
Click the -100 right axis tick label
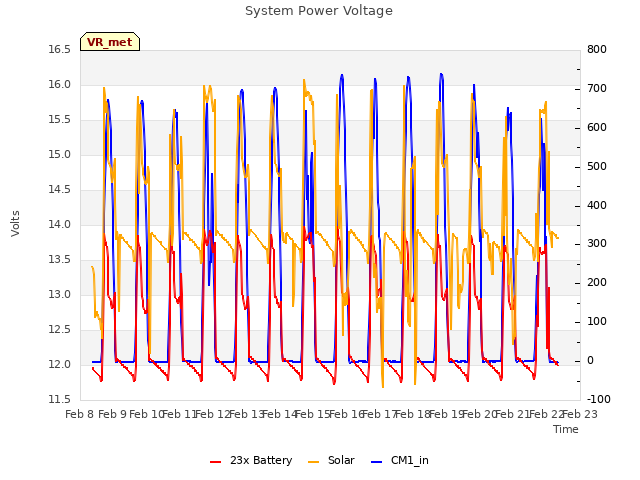(x=599, y=399)
